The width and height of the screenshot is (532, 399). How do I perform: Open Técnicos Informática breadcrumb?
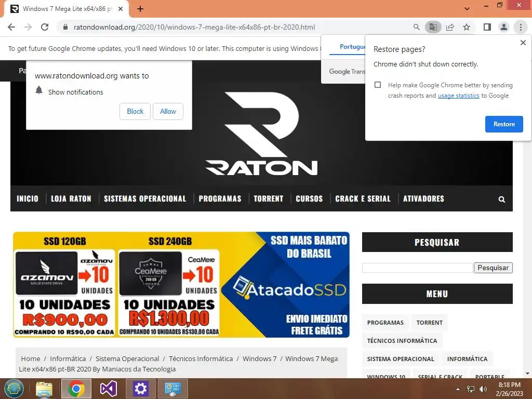point(201,358)
